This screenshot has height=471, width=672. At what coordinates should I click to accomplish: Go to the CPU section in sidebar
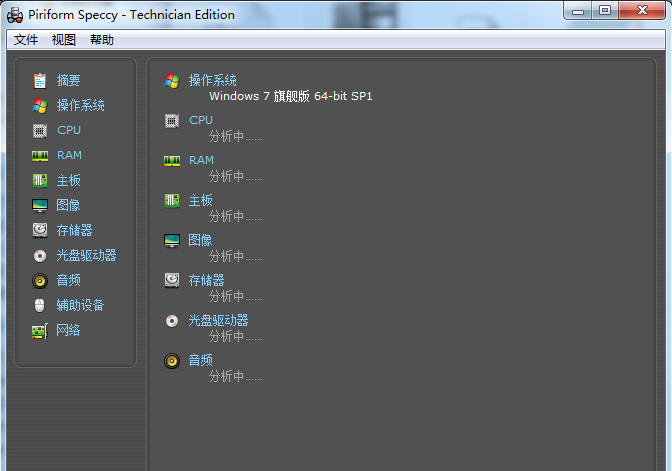tap(69, 130)
